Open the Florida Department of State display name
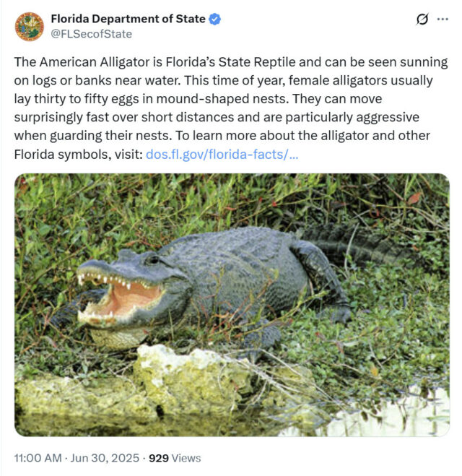Screen dimensions: 462x476 click(x=128, y=19)
